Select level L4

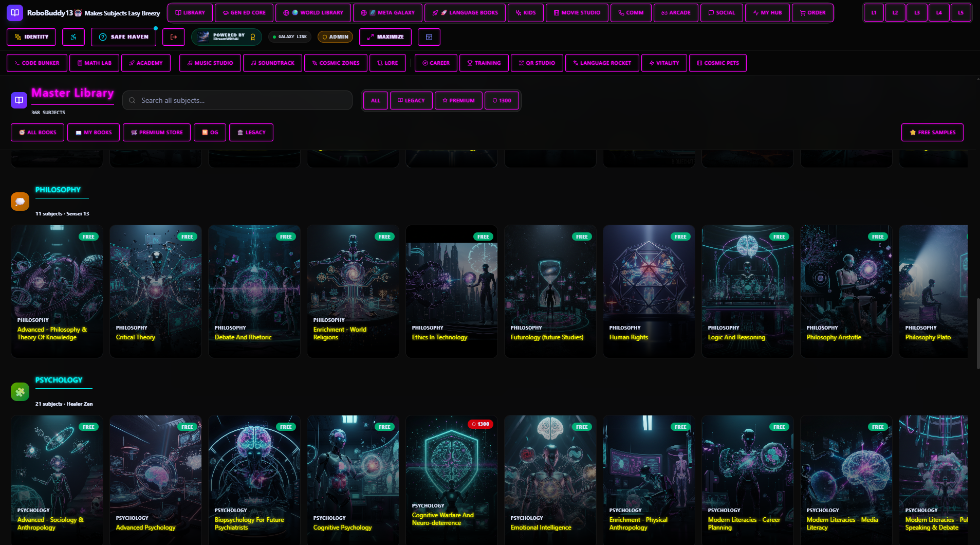coord(939,13)
